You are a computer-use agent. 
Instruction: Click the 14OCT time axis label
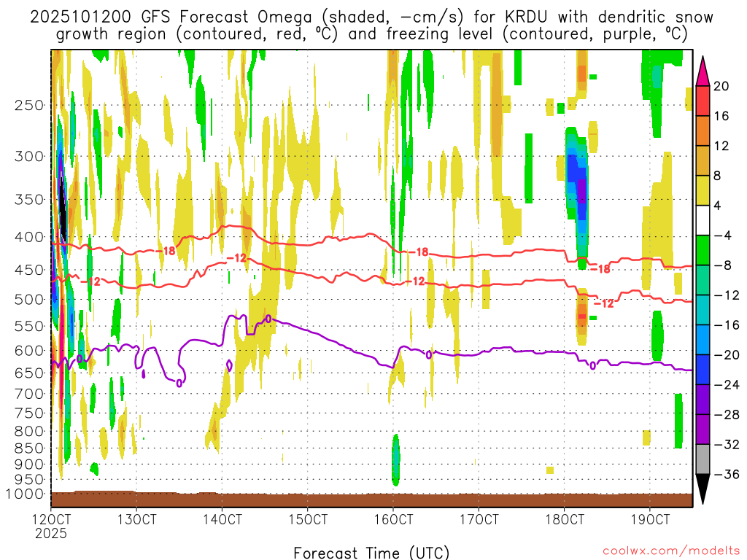click(x=222, y=519)
